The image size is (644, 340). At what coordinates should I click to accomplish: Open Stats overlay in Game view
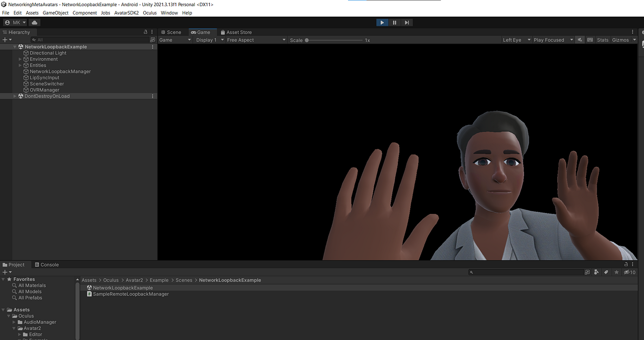click(x=602, y=40)
